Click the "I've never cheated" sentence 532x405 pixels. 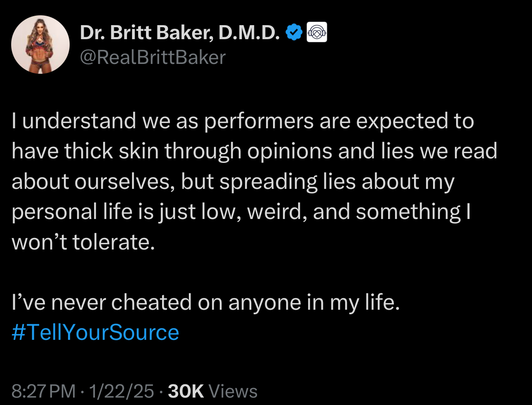click(x=205, y=302)
